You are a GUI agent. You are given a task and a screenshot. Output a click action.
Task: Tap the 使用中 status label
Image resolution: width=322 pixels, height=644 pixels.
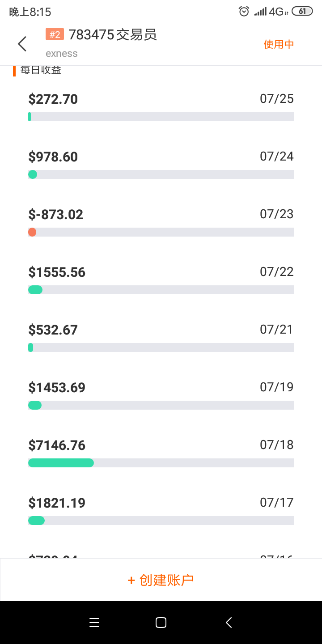pos(279,44)
